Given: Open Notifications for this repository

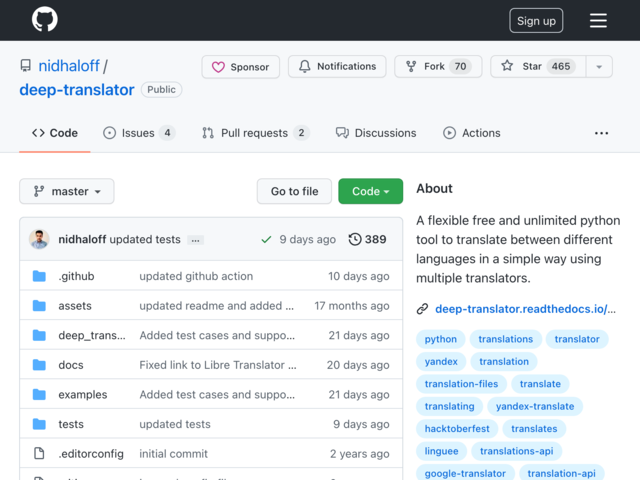Looking at the screenshot, I should tap(337, 66).
